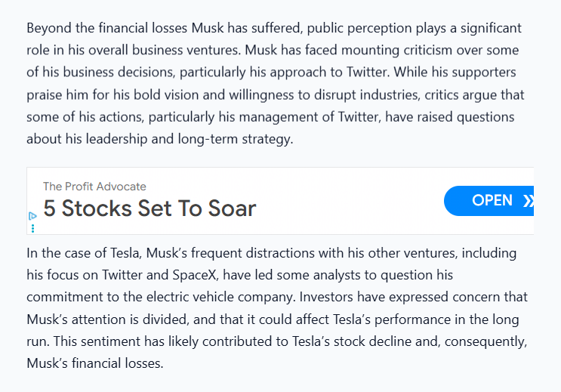Click 'The Profit Advocate' advertiser name
The width and height of the screenshot is (561, 392).
94,187
